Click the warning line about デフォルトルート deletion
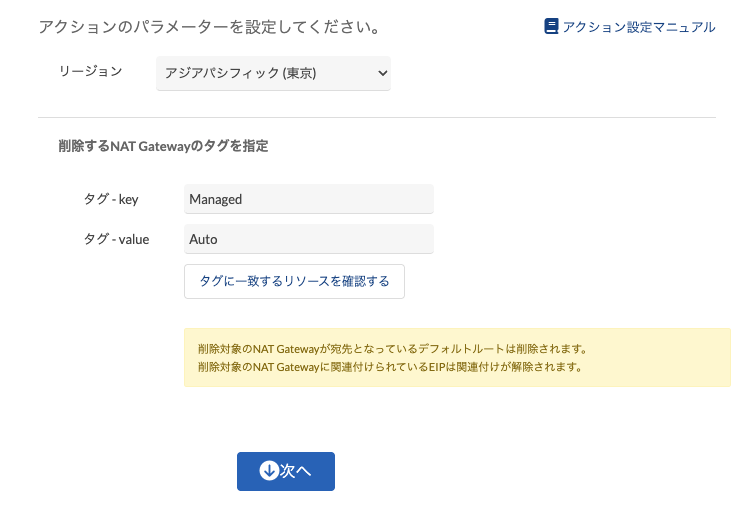Screen dimensions: 732x519 (x=393, y=349)
